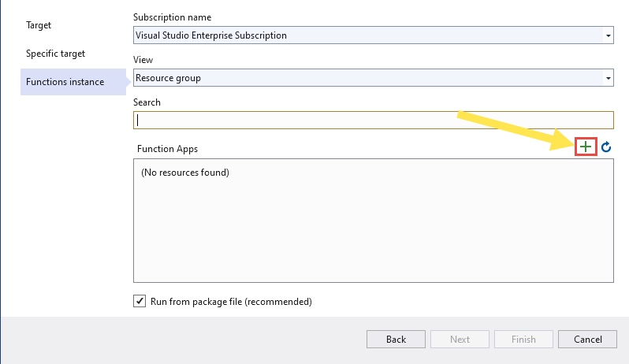This screenshot has width=629, height=364.
Task: Click the Next button
Action: click(x=460, y=339)
